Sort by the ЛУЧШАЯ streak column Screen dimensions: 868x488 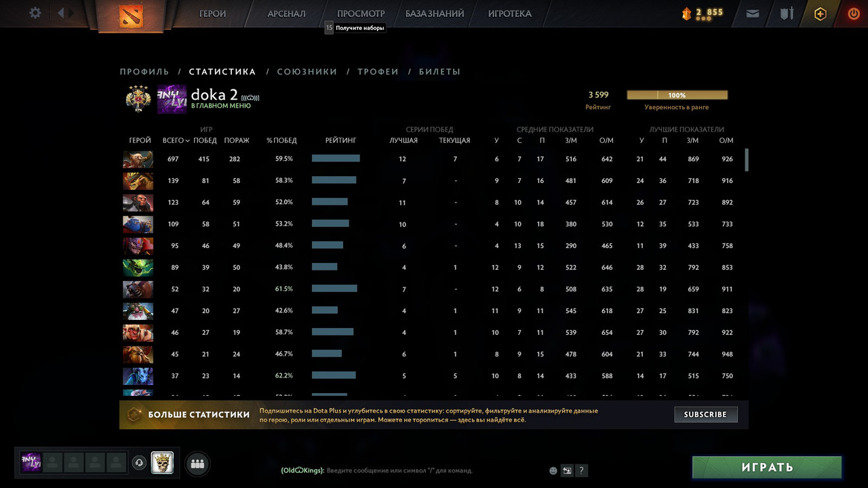(x=403, y=140)
